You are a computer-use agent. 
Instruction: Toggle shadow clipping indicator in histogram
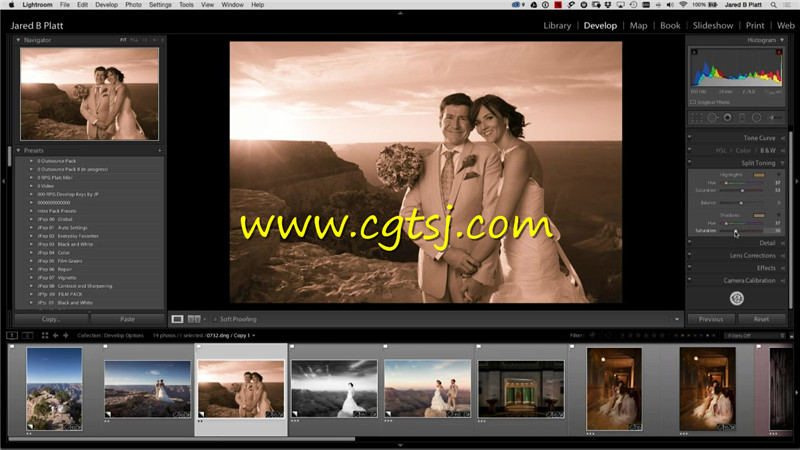point(694,52)
